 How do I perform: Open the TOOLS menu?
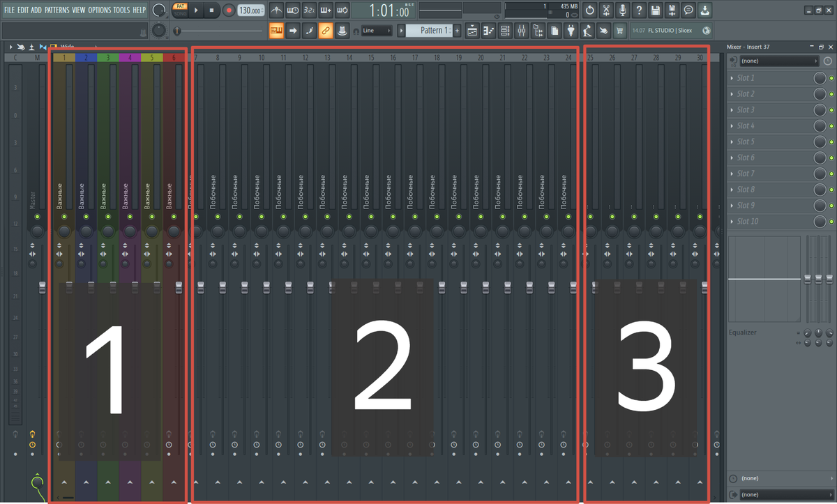pyautogui.click(x=122, y=10)
